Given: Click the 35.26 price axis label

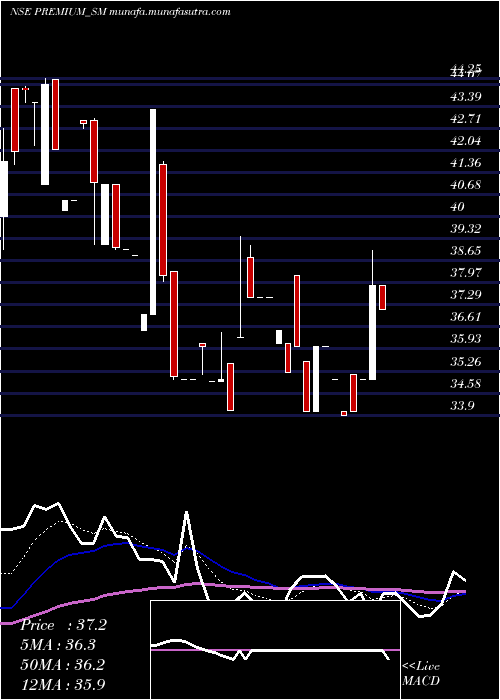Looking at the screenshot, I should 466,361.
